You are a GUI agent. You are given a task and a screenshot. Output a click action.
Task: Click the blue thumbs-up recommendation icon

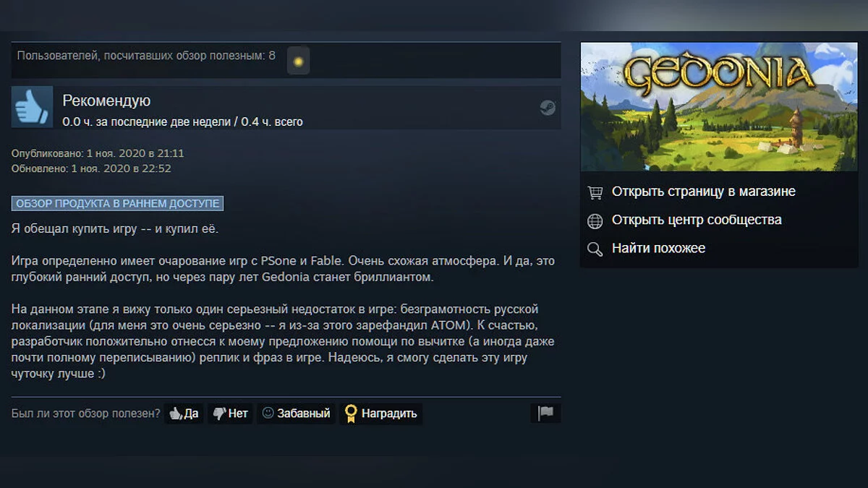(x=33, y=107)
